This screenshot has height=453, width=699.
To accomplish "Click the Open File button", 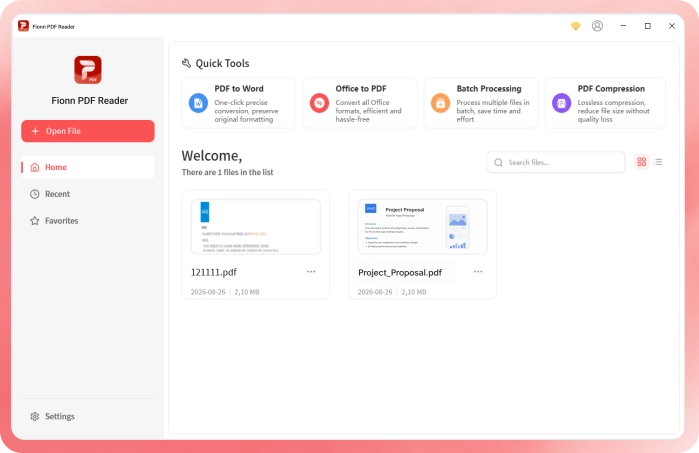I will tap(88, 131).
